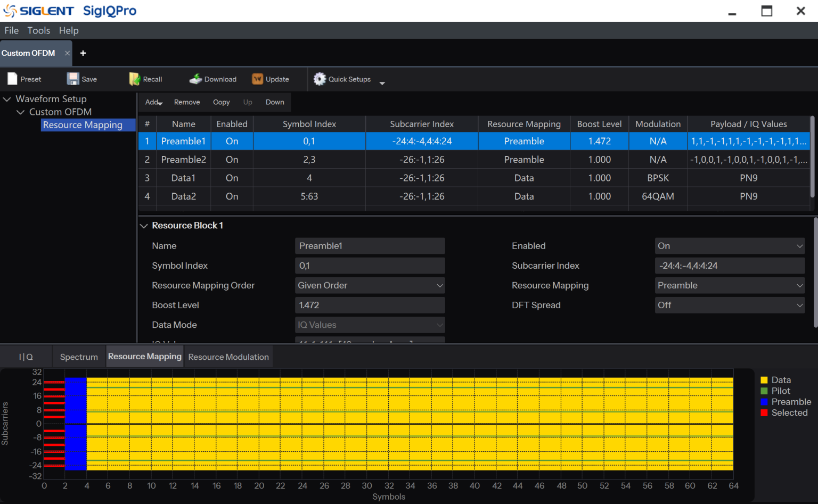
Task: Set Enabled to Off for Resource Block 1
Action: click(x=729, y=245)
